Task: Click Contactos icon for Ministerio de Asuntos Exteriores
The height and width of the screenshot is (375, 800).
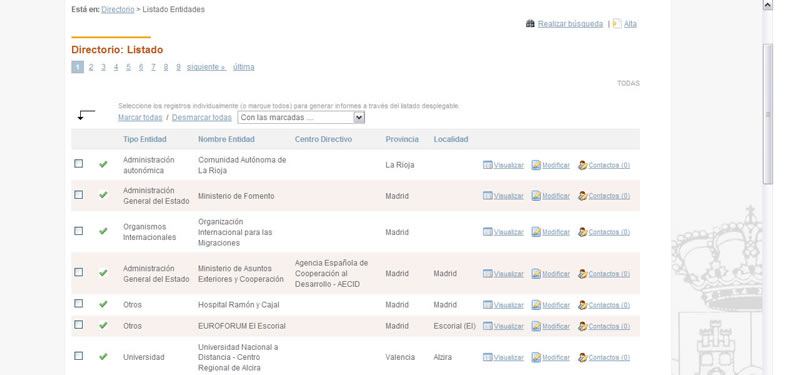Action: 583,273
